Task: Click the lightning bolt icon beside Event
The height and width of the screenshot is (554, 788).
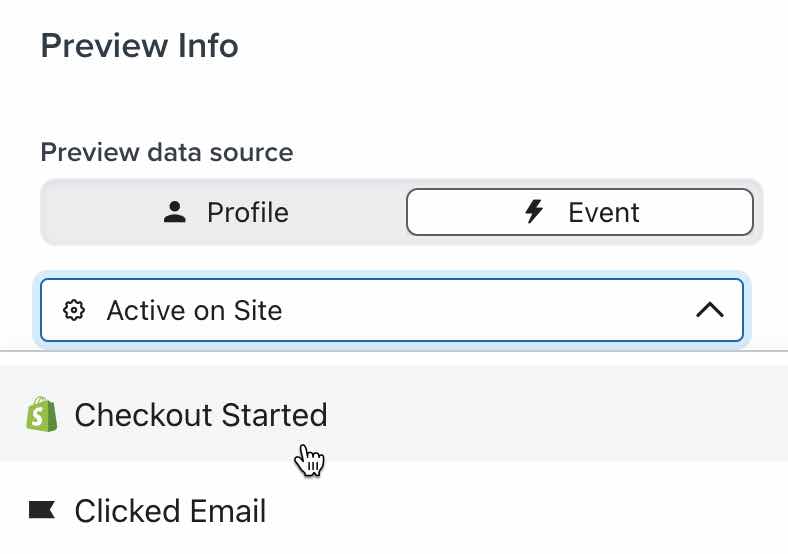Action: 535,212
